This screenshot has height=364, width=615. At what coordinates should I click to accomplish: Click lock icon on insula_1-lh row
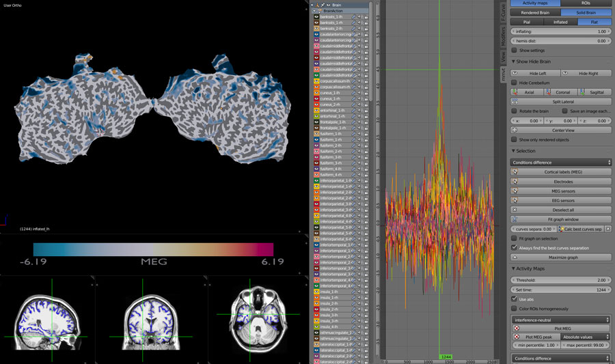pyautogui.click(x=366, y=292)
